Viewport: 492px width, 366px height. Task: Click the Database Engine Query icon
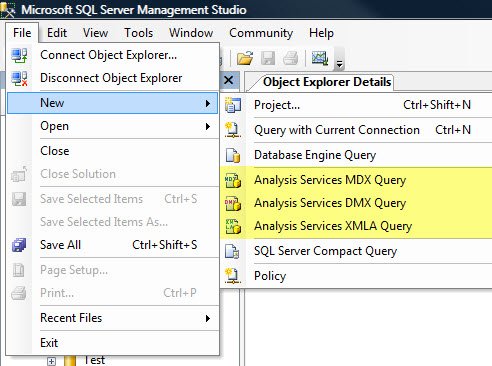[233, 155]
